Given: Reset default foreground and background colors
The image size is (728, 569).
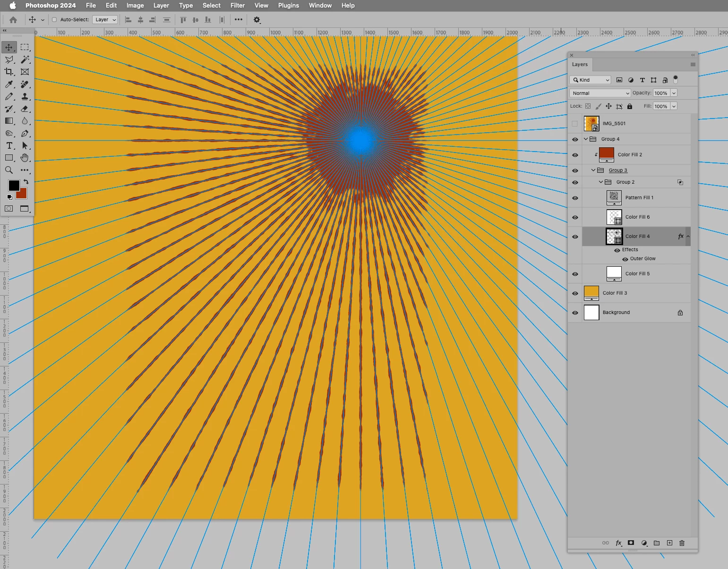Looking at the screenshot, I should 9,197.
